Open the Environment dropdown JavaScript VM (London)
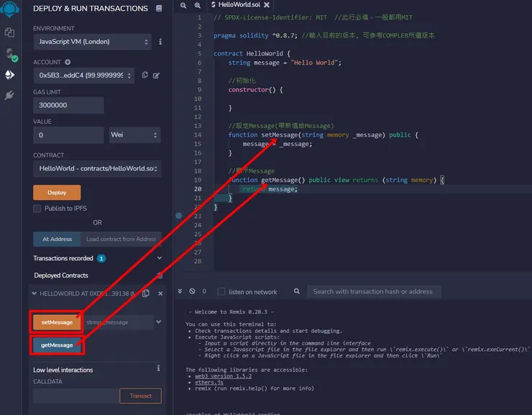The height and width of the screenshot is (415, 532). pos(92,42)
